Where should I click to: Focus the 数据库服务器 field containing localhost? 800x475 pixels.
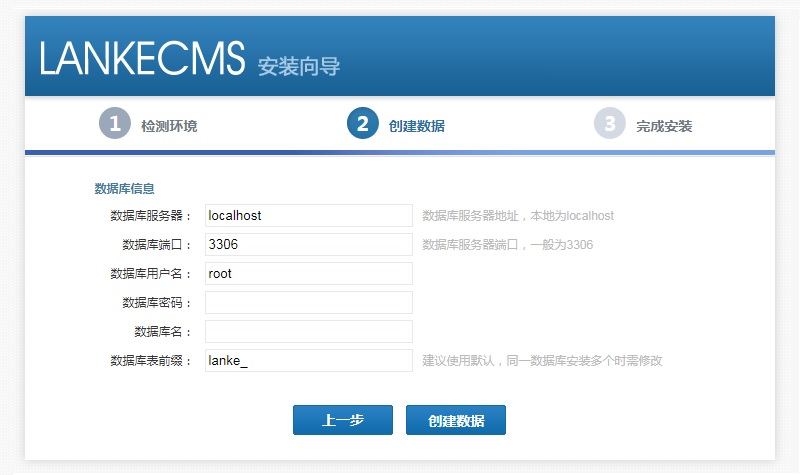309,215
